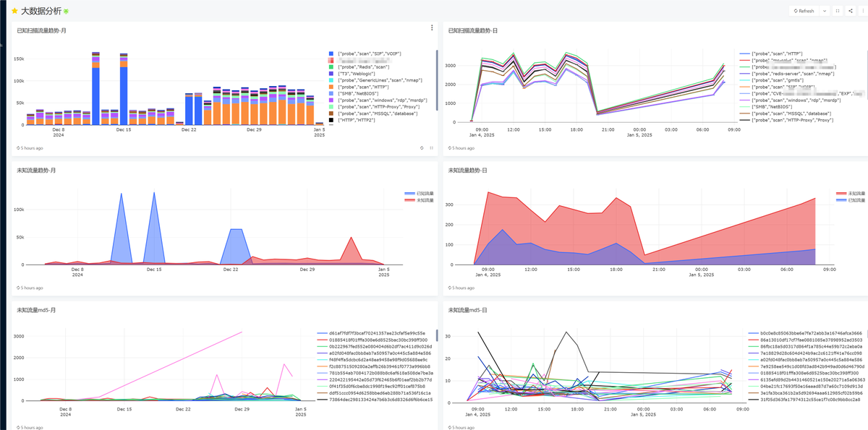
Task: Click "5 hours ago" under 已知扫描流量趋势-日 chart
Action: 463,147
